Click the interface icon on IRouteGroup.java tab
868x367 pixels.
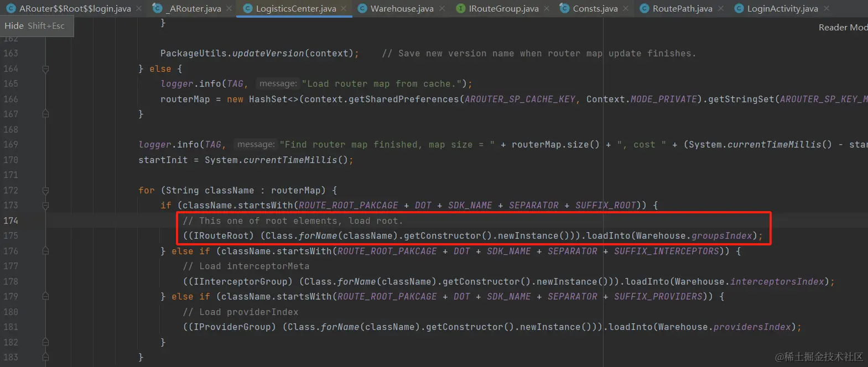[x=460, y=8]
